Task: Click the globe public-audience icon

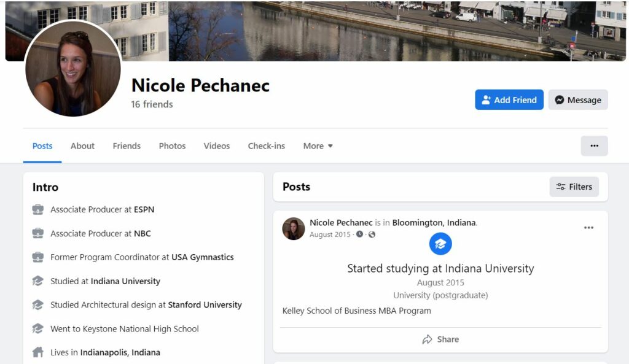Action: [x=372, y=234]
